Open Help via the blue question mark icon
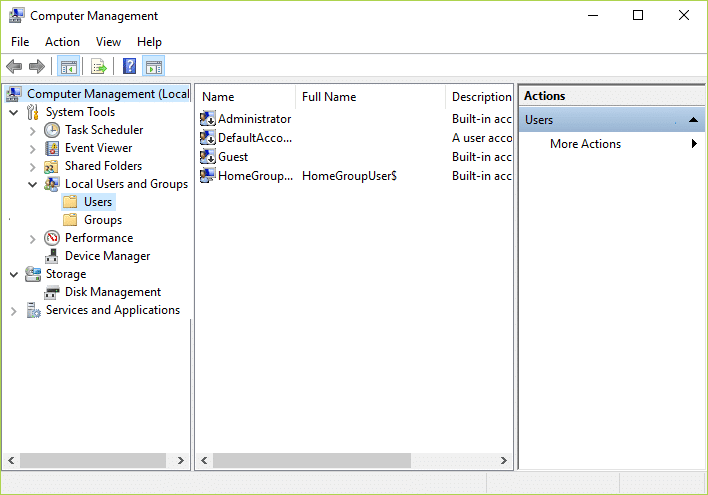The height and width of the screenshot is (495, 708). coord(129,67)
